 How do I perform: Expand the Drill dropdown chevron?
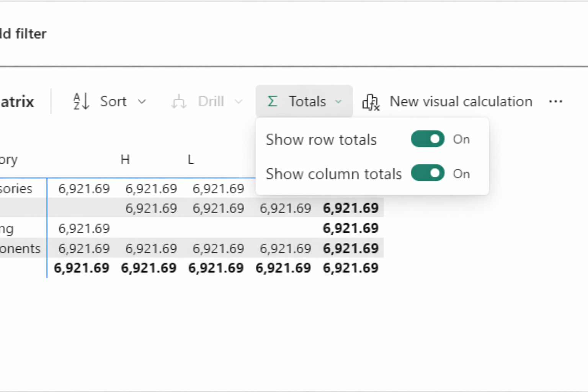coord(238,102)
